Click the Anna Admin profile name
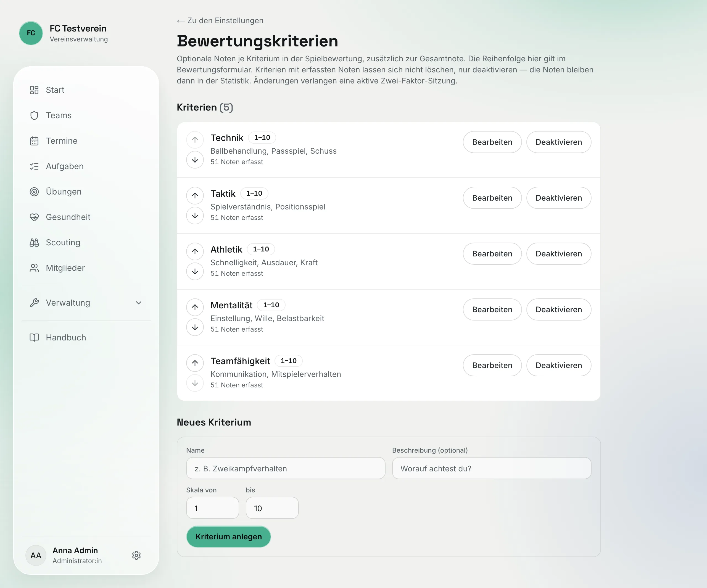The width and height of the screenshot is (707, 588). (x=75, y=550)
